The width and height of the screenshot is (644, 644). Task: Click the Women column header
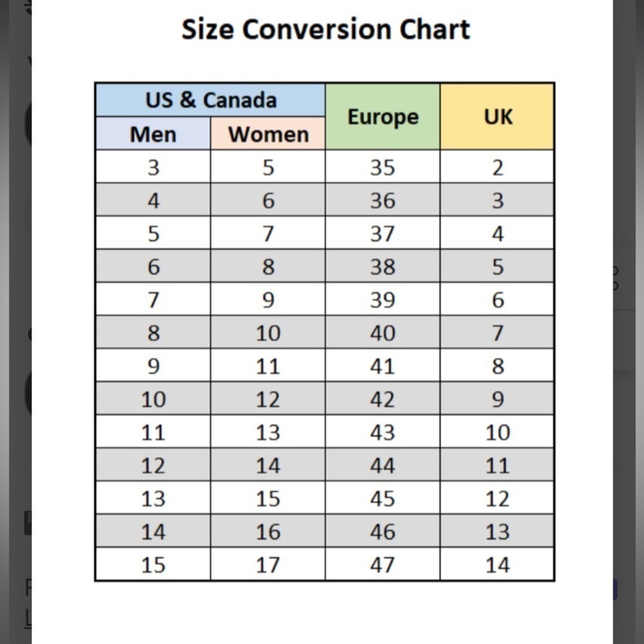tap(268, 133)
